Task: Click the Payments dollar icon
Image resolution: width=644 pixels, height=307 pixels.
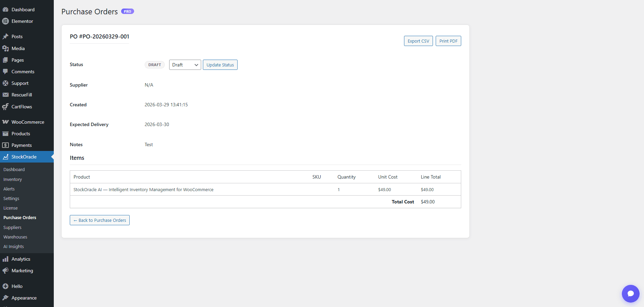Action: click(5, 145)
